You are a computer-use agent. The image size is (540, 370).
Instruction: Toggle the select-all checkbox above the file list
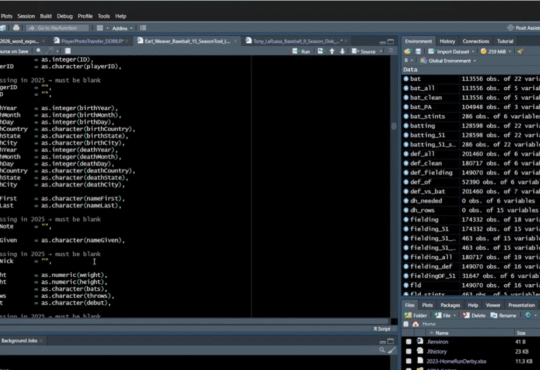(x=406, y=324)
